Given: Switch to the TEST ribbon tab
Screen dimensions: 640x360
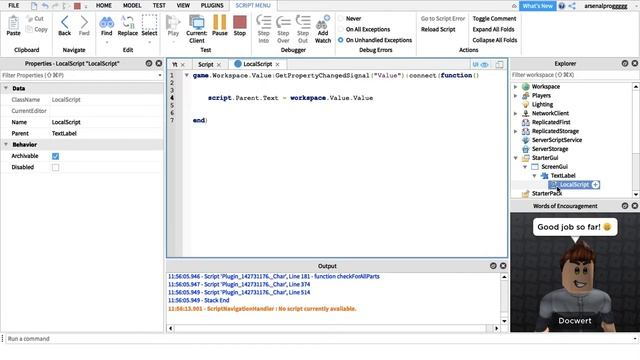Looking at the screenshot, I should [159, 5].
